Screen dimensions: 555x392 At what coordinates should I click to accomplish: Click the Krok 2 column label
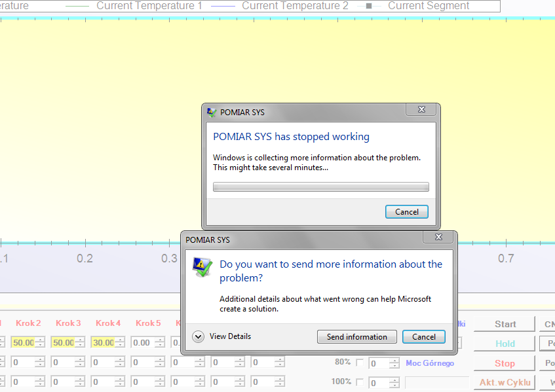point(28,323)
